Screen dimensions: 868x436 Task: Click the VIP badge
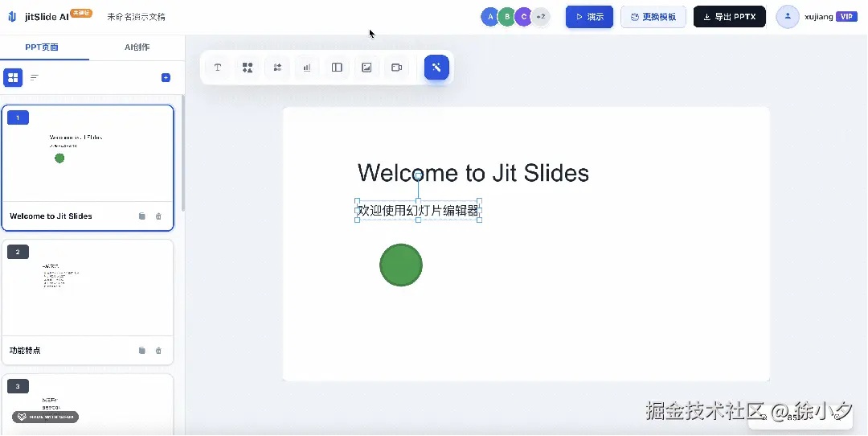pos(846,17)
